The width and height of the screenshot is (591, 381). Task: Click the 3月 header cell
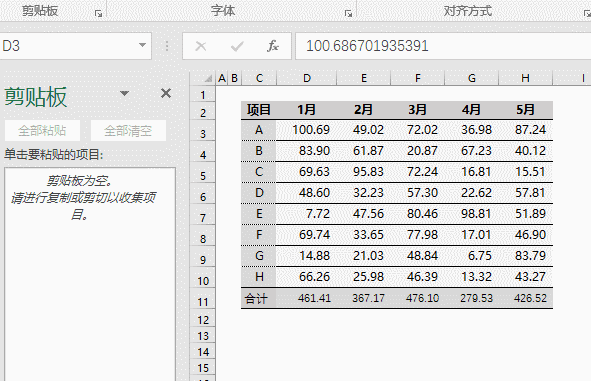[418, 110]
